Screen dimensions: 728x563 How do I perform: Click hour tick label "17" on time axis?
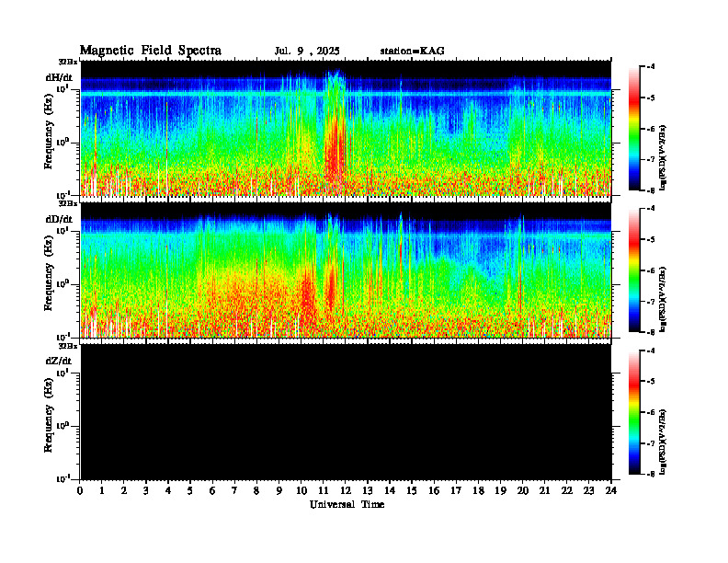(x=456, y=490)
